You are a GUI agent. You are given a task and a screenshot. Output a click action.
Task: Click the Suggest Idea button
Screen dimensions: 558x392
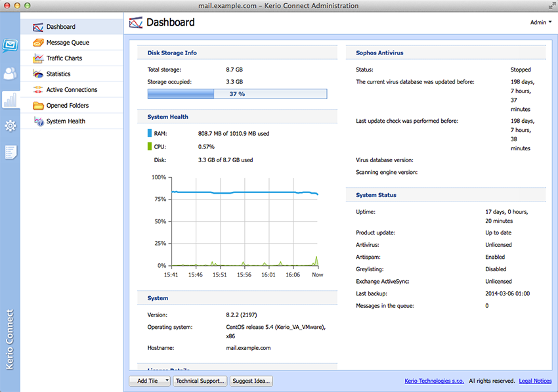pos(251,381)
